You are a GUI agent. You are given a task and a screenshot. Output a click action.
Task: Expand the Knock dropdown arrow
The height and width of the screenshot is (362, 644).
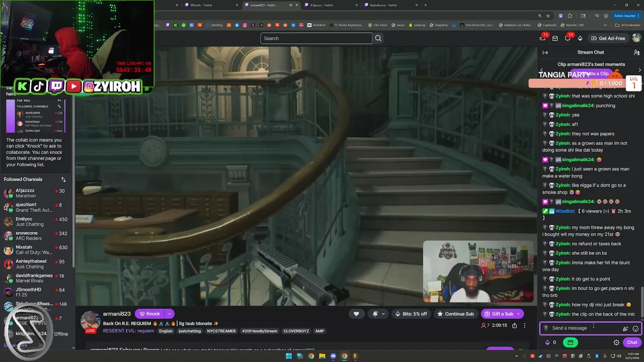coord(170,314)
